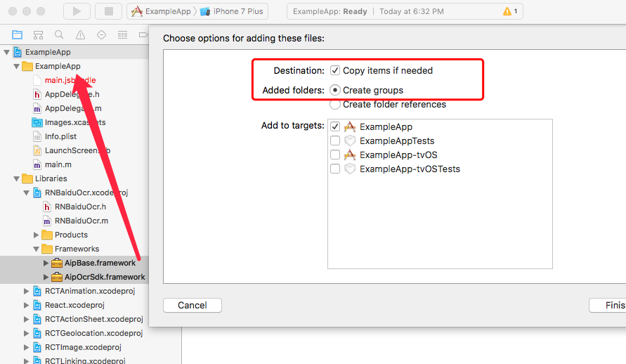The width and height of the screenshot is (626, 364).
Task: Open the Issue navigator warning triangle
Action: pos(80,34)
